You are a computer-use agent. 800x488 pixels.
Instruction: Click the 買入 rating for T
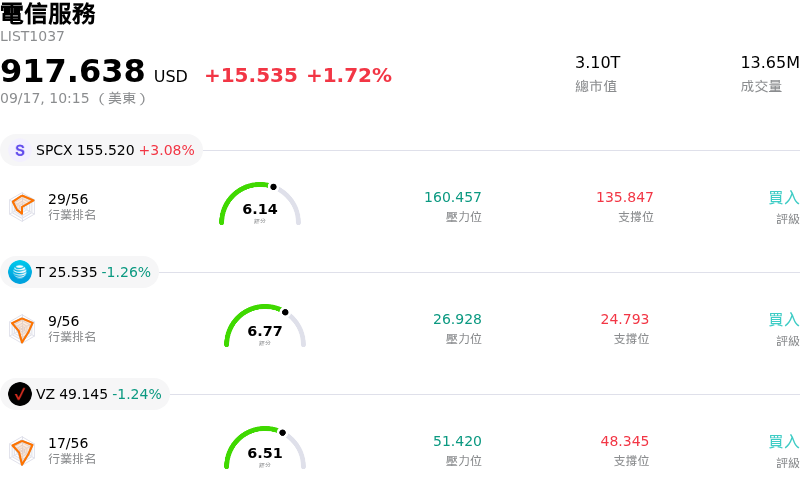pos(784,320)
